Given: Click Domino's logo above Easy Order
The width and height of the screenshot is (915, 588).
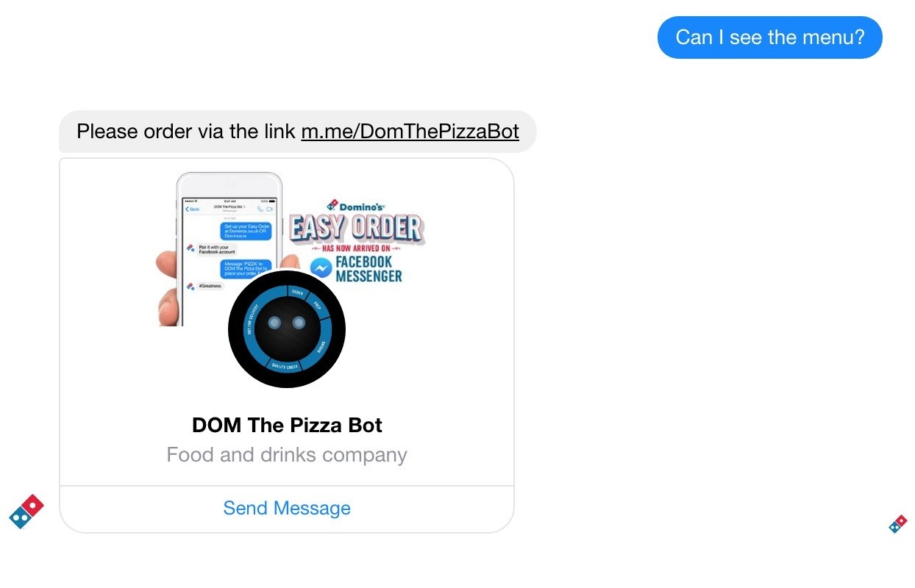Looking at the screenshot, I should point(356,207).
